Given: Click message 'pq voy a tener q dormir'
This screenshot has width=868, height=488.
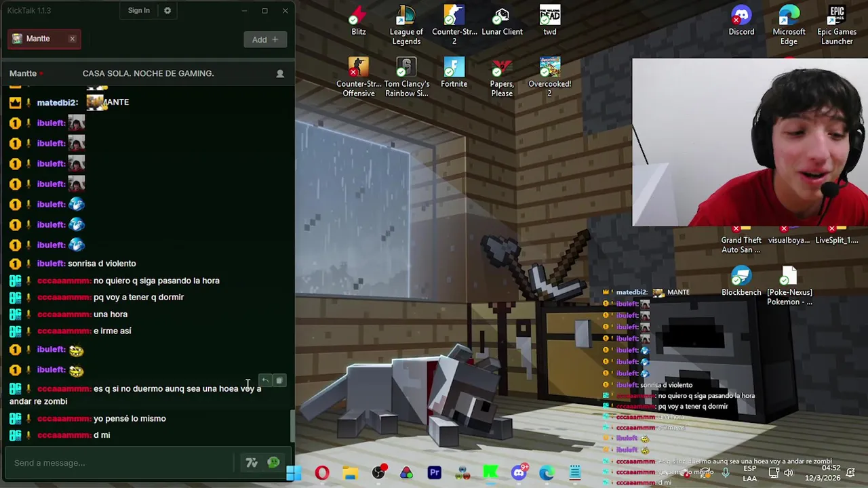Looking at the screenshot, I should point(138,297).
